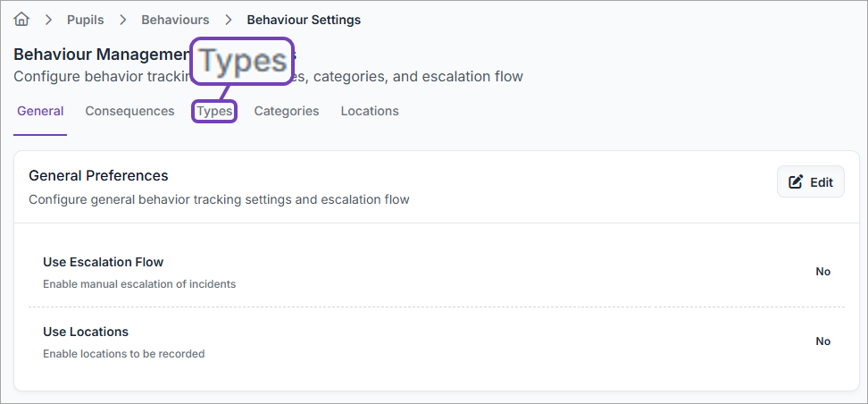Click the chevron before Behaviour Settings
This screenshot has width=868, height=404.
point(229,20)
